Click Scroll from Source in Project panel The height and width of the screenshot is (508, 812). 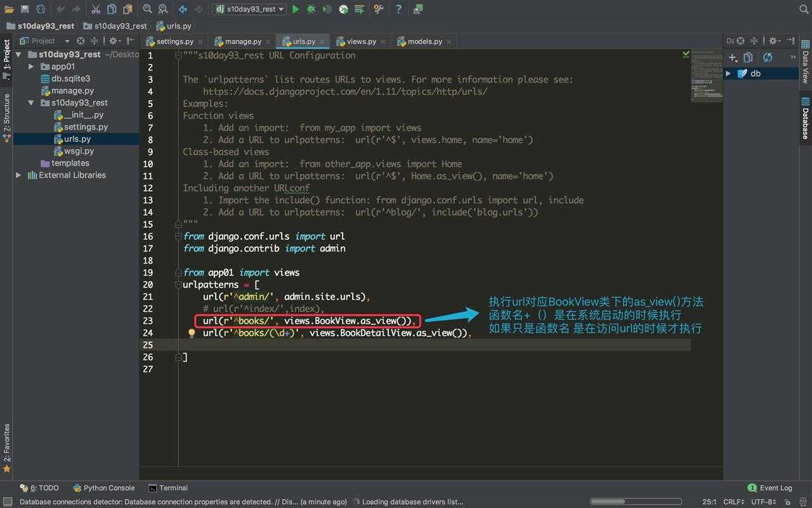(81, 41)
